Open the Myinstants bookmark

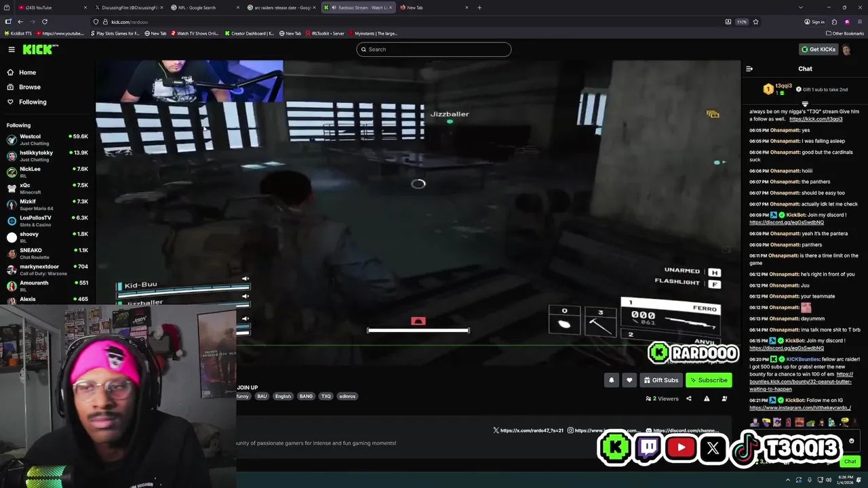pyautogui.click(x=373, y=33)
